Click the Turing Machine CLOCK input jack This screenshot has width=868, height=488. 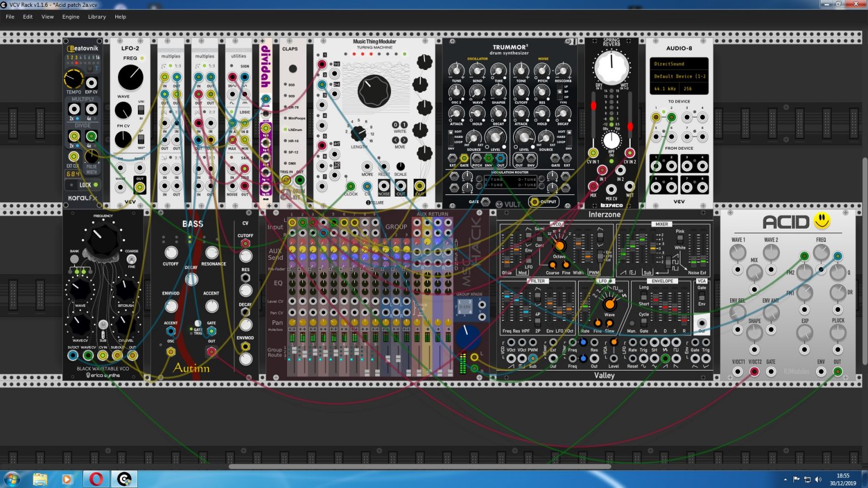click(350, 186)
